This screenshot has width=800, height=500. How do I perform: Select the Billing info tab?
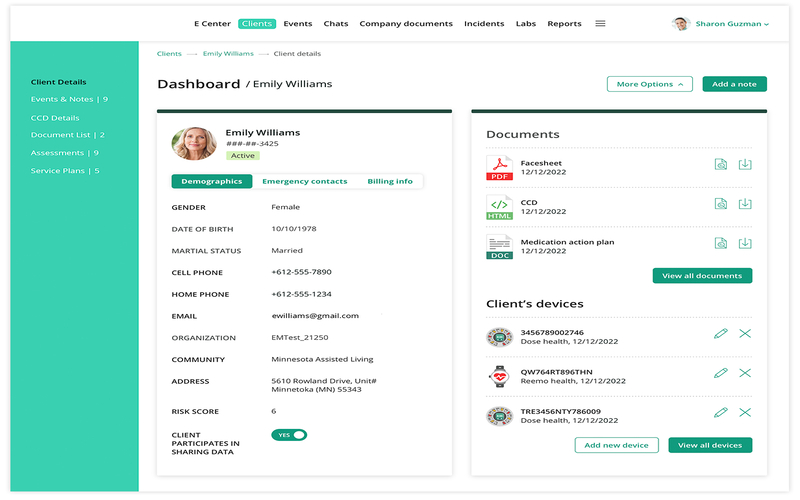point(389,182)
